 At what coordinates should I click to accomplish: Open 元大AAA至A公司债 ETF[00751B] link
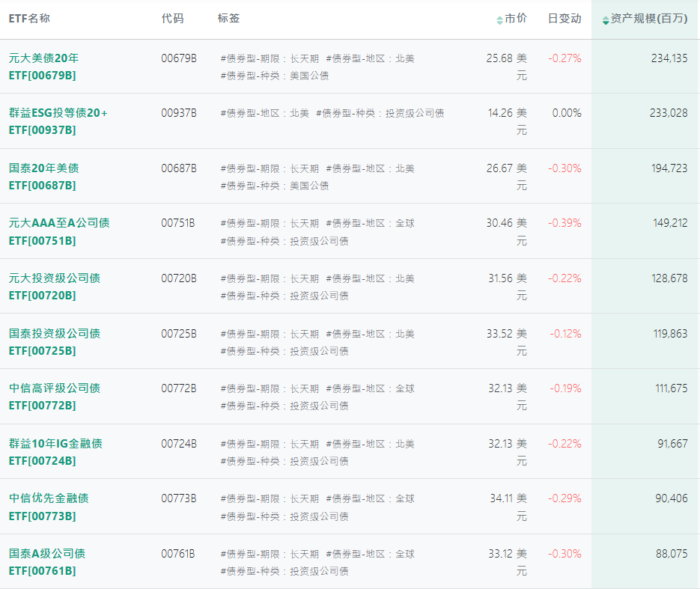(x=59, y=231)
